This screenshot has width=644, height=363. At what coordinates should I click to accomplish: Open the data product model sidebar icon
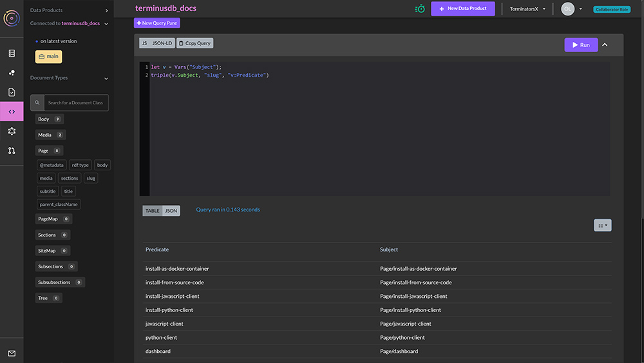12,73
